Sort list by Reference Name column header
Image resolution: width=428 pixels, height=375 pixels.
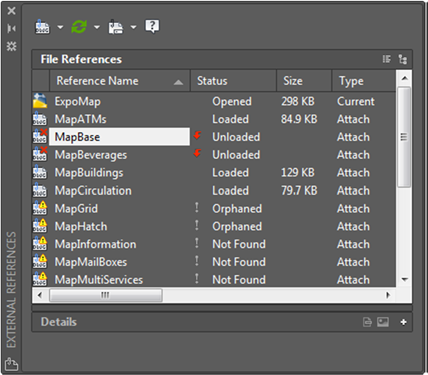(120, 81)
